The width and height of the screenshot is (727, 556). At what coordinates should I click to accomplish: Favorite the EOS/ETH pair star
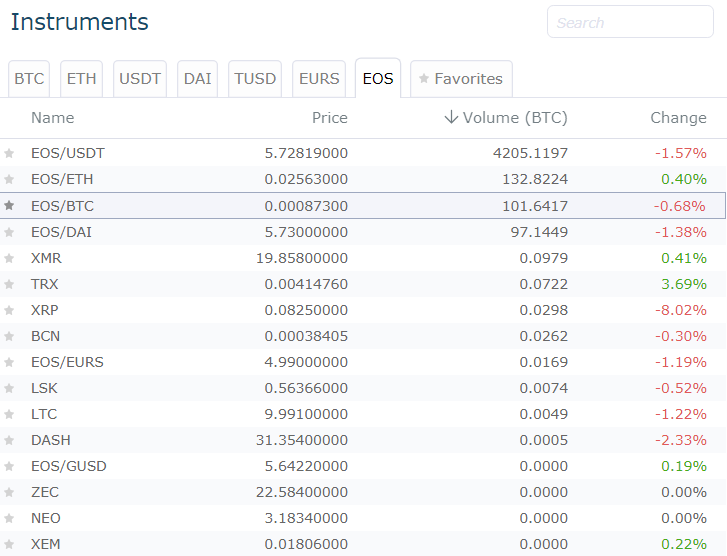click(9, 179)
